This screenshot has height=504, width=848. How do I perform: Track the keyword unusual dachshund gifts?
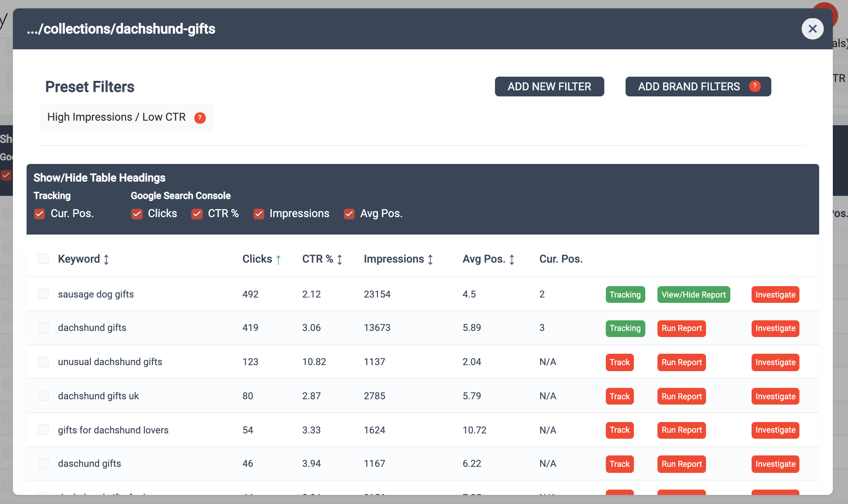click(x=619, y=362)
